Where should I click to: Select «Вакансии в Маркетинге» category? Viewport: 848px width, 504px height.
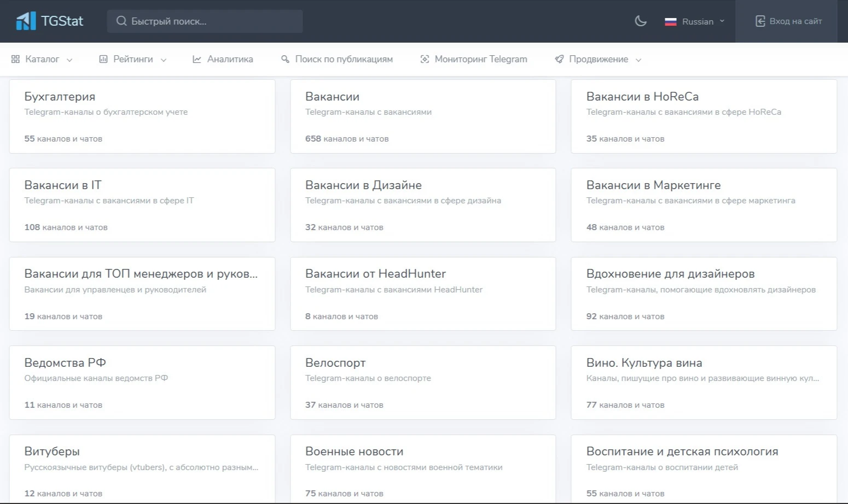tap(704, 205)
